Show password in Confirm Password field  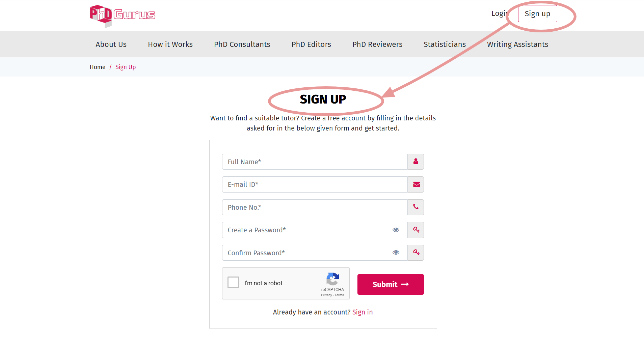pyautogui.click(x=396, y=253)
